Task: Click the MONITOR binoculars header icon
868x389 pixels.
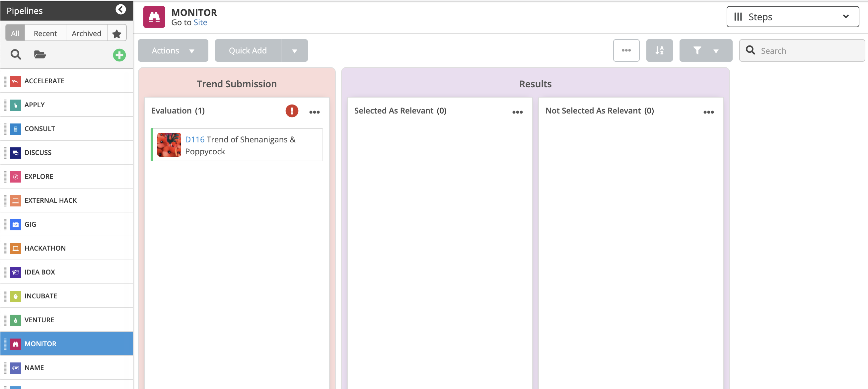Action: coord(154,17)
